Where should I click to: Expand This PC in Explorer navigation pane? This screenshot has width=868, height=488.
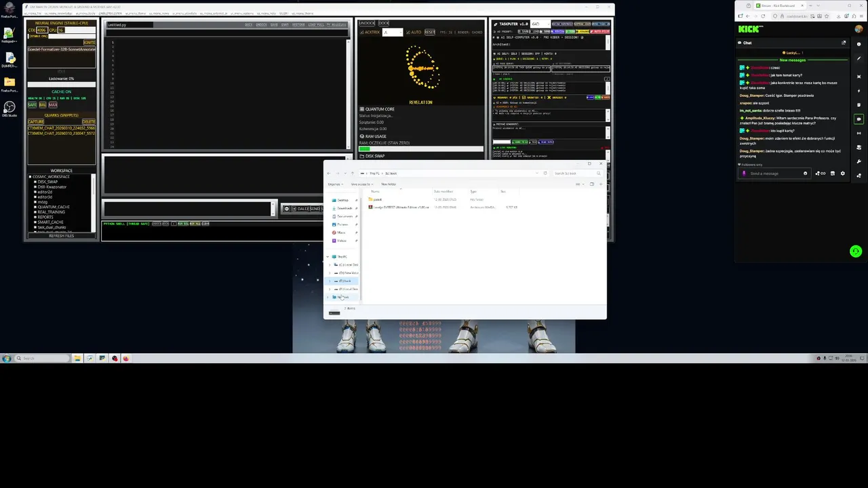click(x=328, y=257)
